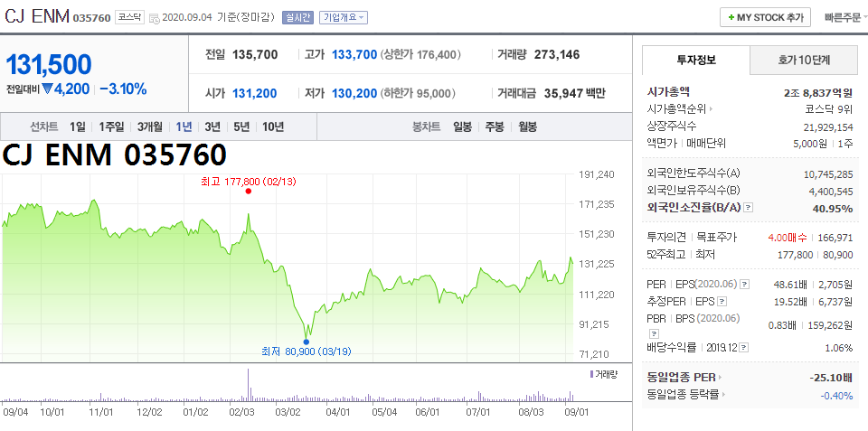The width and height of the screenshot is (868, 431).
Task: Click the 상장주식수 value 21,929,154
Action: click(x=828, y=126)
